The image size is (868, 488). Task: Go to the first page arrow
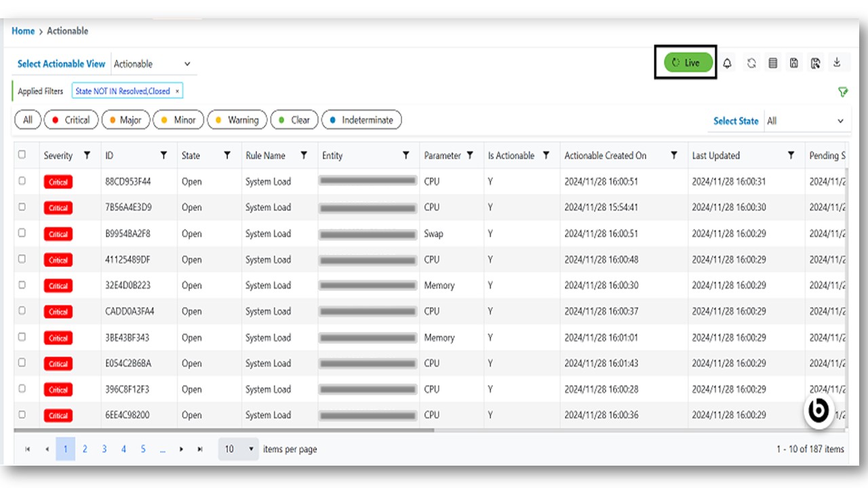click(27, 449)
